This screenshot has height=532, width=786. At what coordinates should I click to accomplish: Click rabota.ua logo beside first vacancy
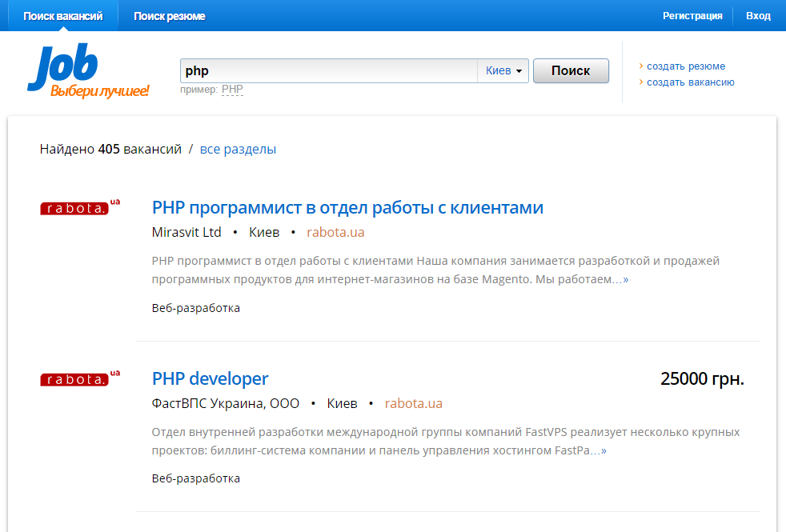click(80, 207)
